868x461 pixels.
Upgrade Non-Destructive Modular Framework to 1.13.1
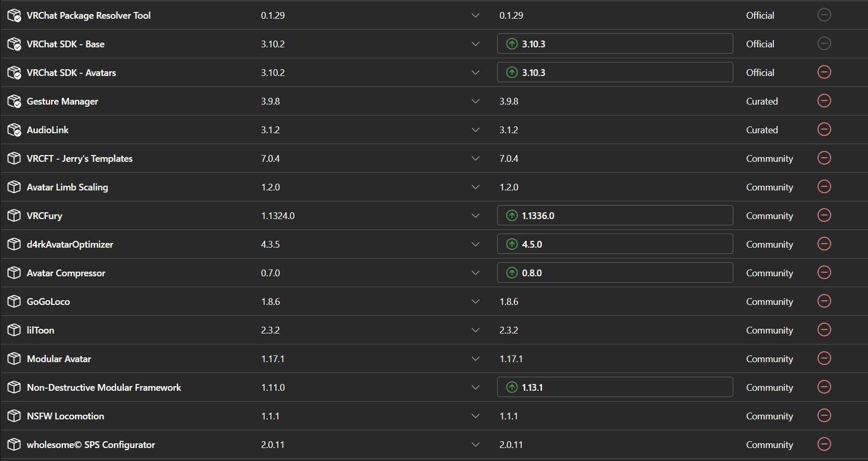pos(615,387)
